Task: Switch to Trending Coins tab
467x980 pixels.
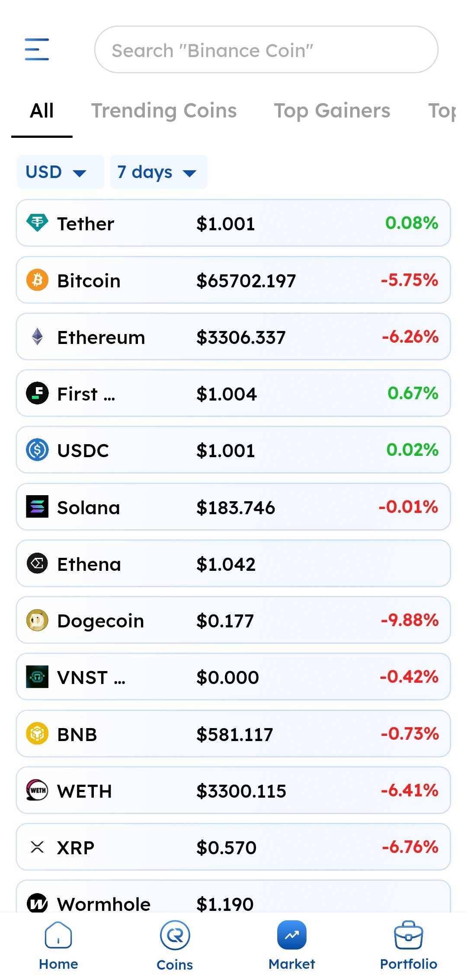Action: click(x=164, y=111)
